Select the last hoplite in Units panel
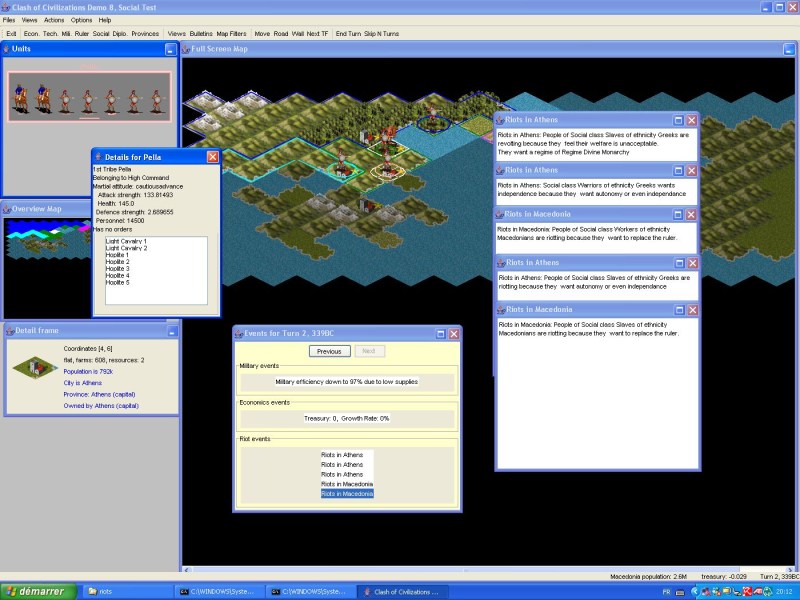Viewport: 800px width, 600px height. 154,98
